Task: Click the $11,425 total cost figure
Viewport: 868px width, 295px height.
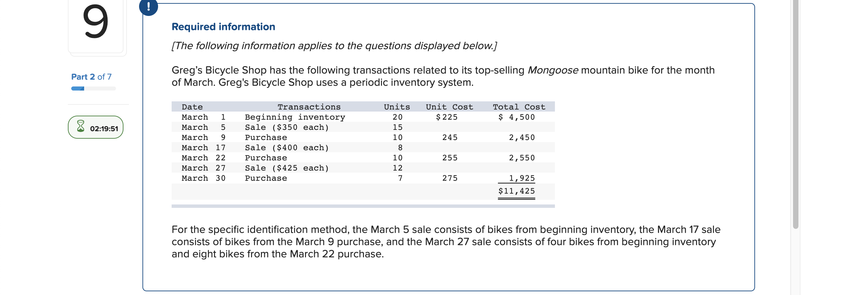Action: 517,191
